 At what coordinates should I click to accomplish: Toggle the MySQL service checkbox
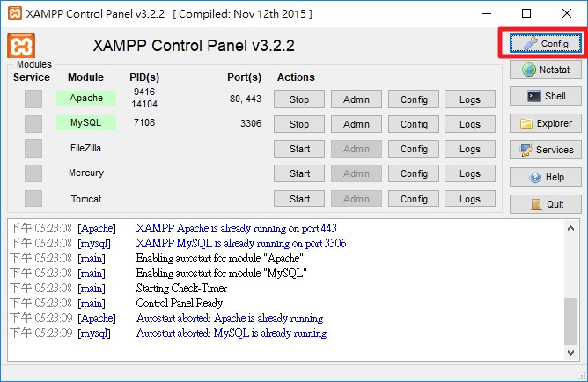tap(33, 124)
